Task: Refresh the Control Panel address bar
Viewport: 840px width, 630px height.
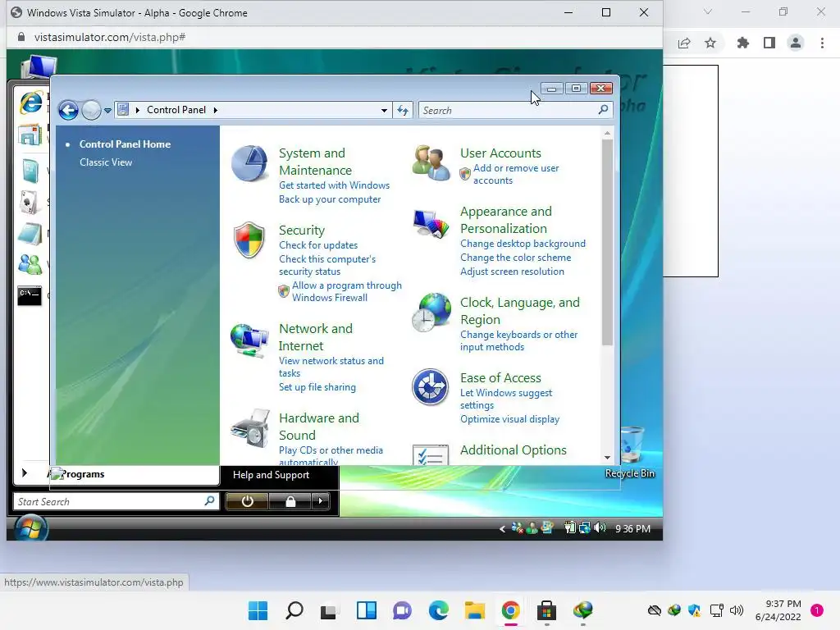Action: pos(403,111)
